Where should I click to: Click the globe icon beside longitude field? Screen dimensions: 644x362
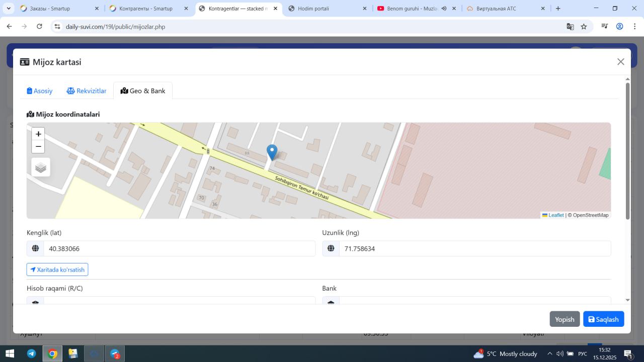(331, 248)
